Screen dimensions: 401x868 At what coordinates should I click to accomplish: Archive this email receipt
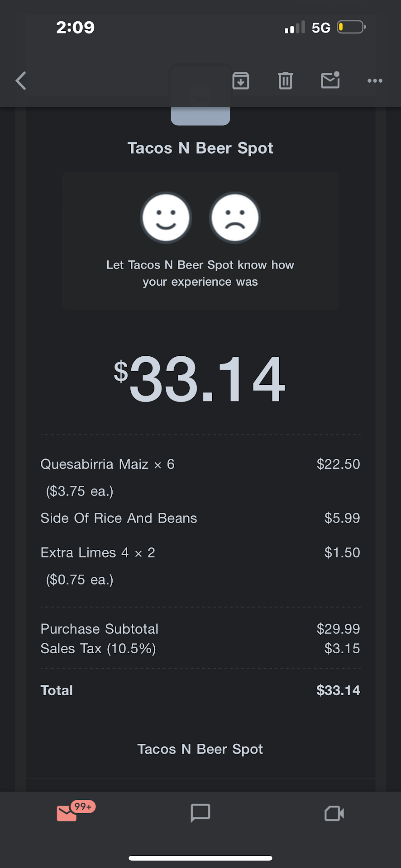coord(241,81)
